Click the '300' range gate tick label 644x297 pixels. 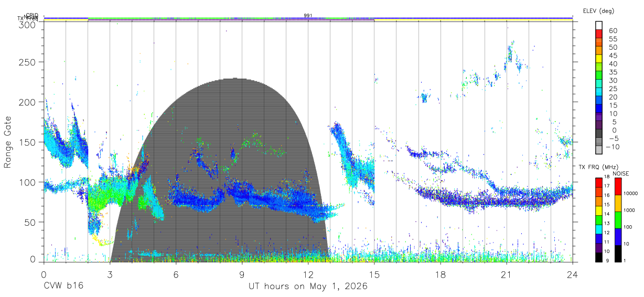tap(28, 24)
